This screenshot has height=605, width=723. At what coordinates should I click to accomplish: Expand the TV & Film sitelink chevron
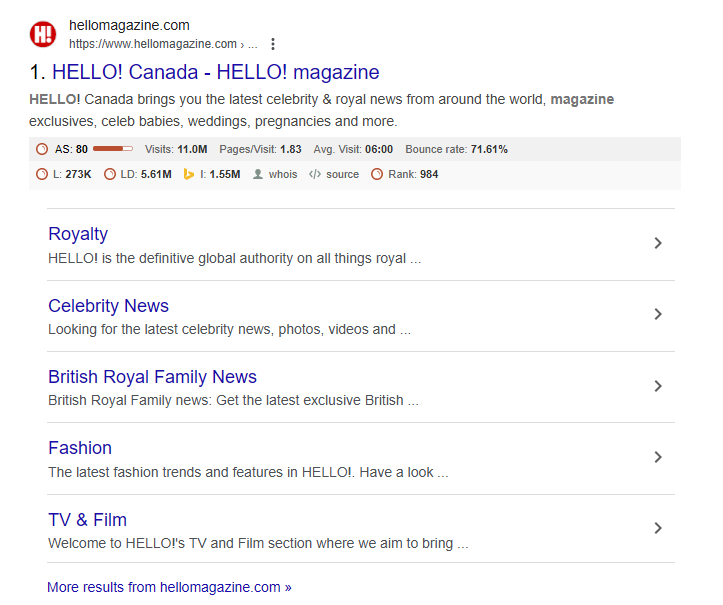658,528
